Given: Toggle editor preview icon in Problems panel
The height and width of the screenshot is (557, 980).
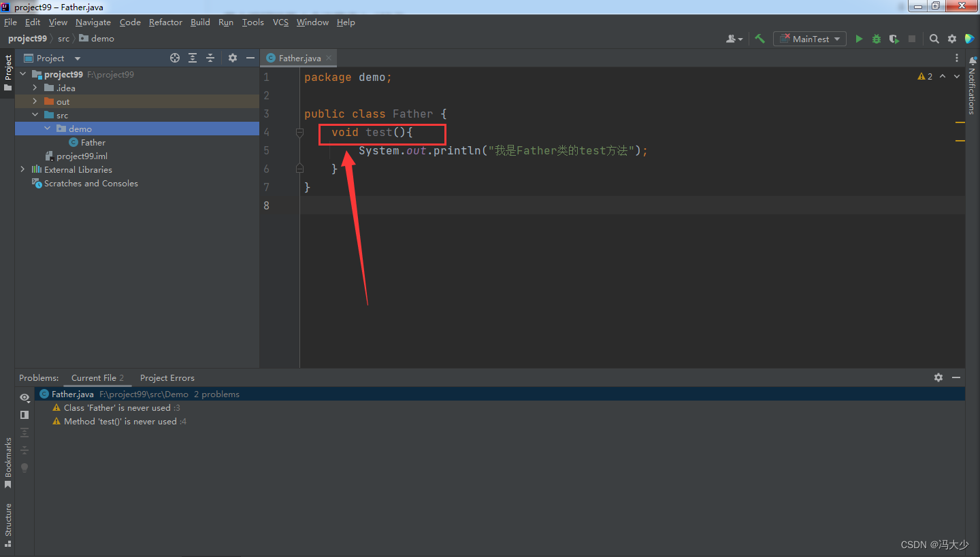Looking at the screenshot, I should click(24, 415).
